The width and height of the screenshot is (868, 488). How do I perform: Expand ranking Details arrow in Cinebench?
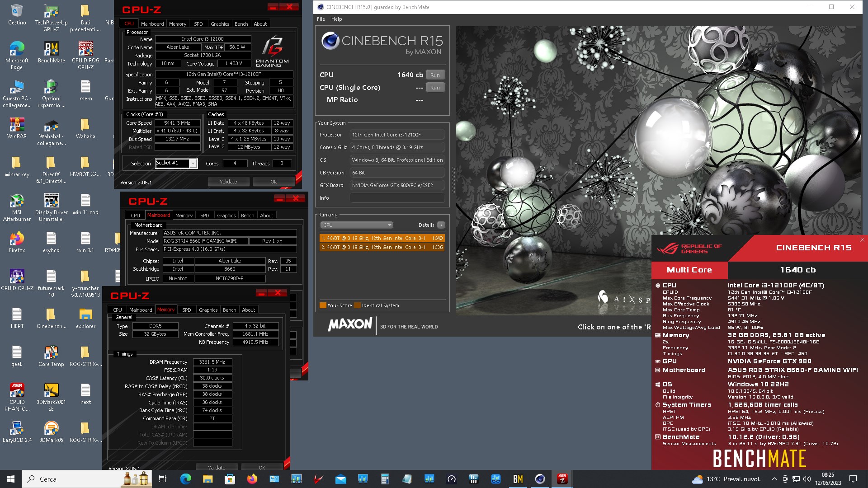coord(441,225)
